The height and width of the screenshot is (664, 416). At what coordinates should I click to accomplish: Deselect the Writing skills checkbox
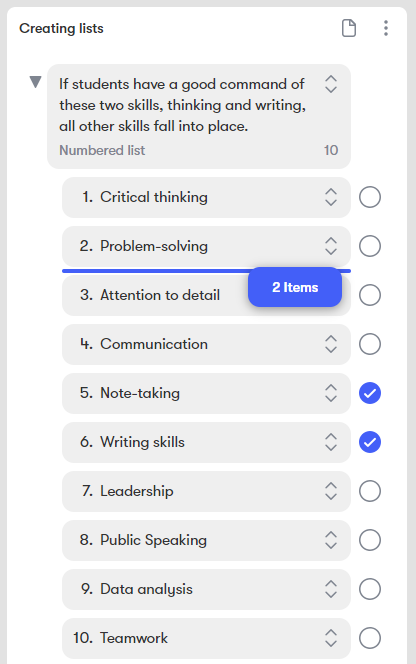point(370,442)
